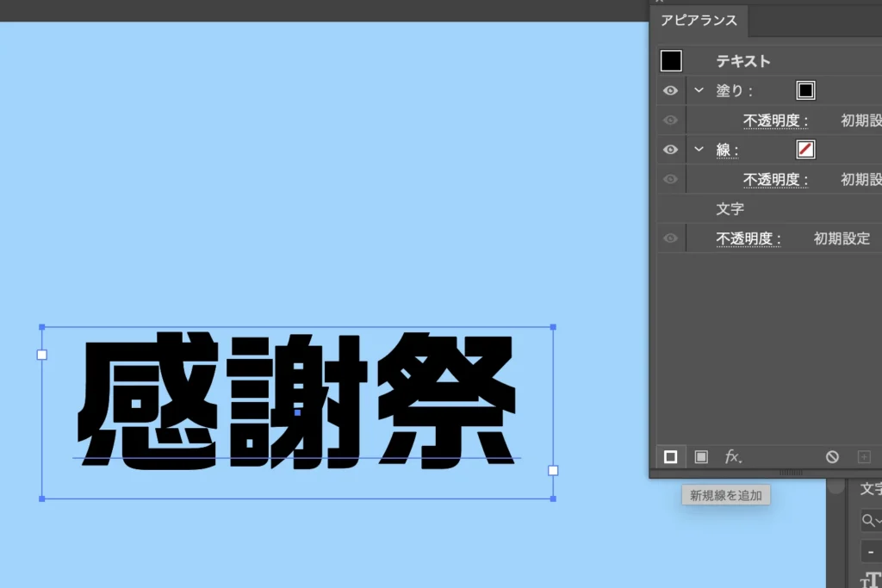The image size is (882, 588).
Task: Collapse the 線 stroke row
Action: [x=699, y=150]
